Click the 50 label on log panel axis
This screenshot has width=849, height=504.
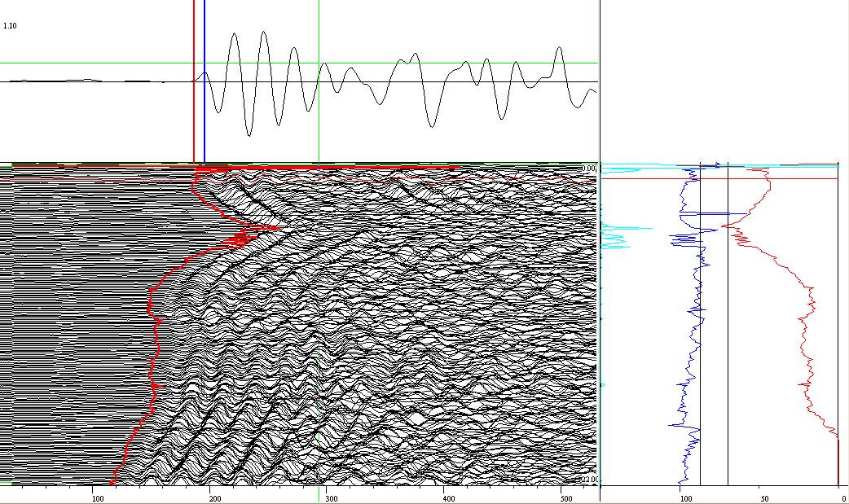click(763, 497)
